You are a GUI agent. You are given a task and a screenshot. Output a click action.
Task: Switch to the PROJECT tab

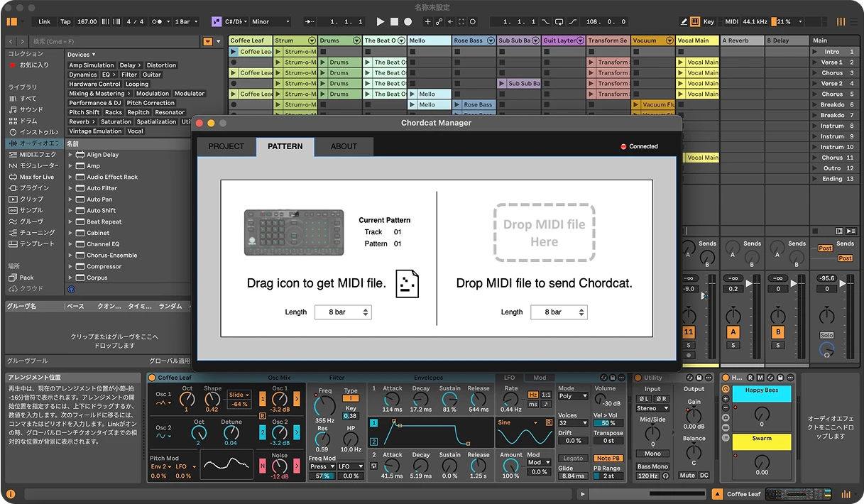226,146
